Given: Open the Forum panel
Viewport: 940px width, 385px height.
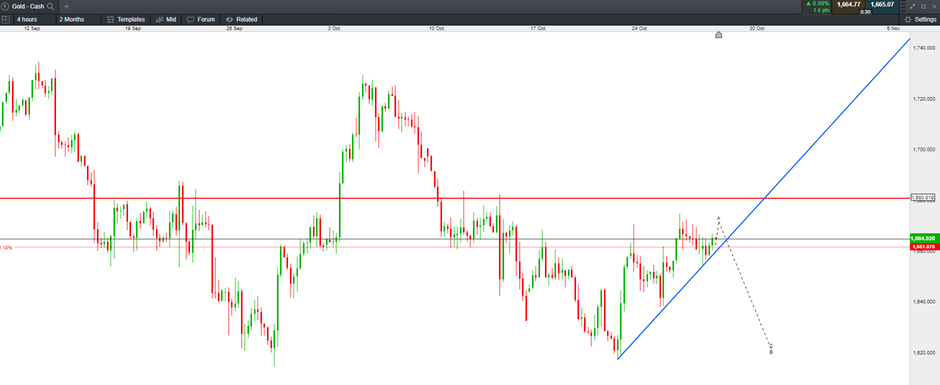Looking at the screenshot, I should [201, 19].
